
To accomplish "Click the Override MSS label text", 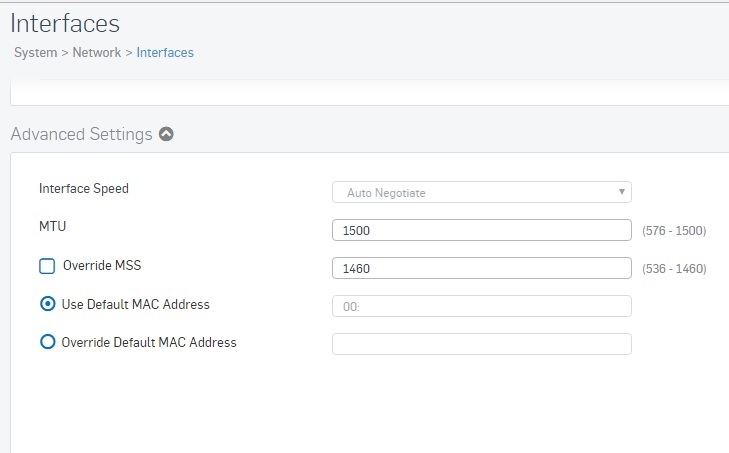I will pos(102,265).
